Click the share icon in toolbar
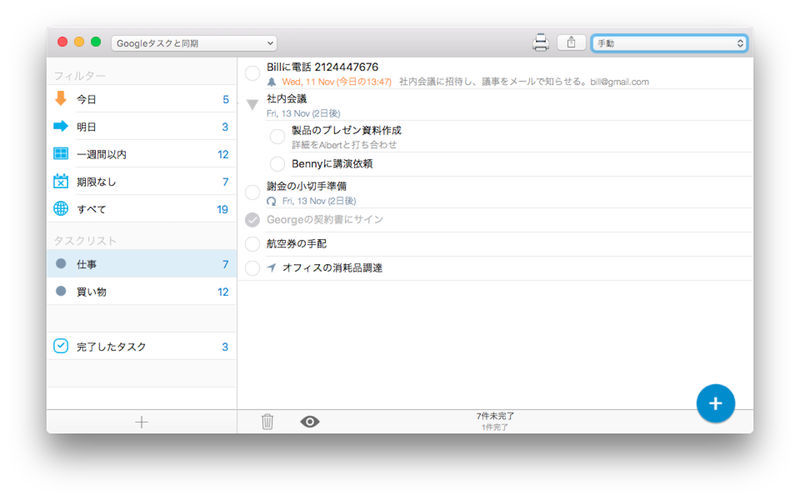Image resolution: width=800 pixels, height=500 pixels. (571, 42)
